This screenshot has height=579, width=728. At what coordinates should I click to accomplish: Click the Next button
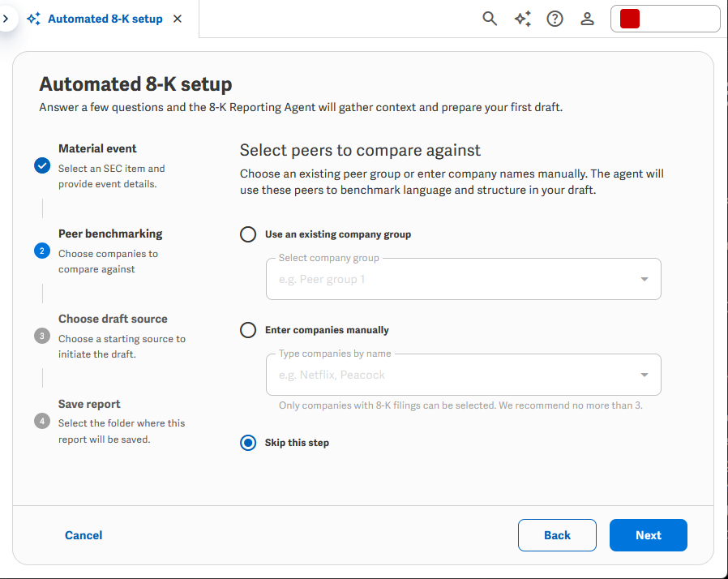coord(648,535)
